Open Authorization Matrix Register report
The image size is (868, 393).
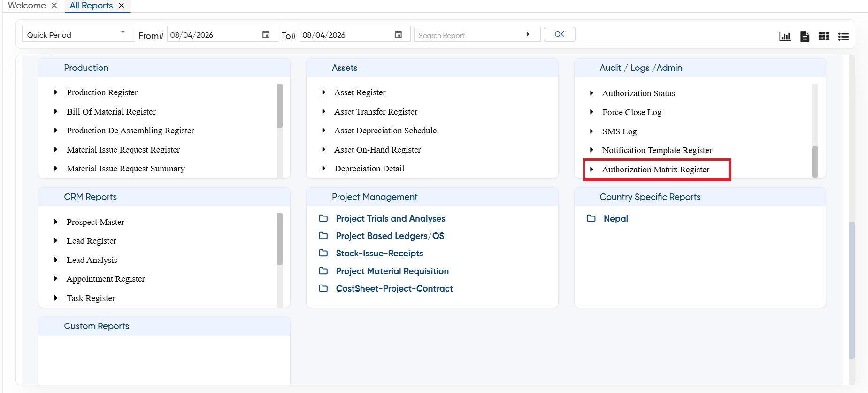point(656,170)
